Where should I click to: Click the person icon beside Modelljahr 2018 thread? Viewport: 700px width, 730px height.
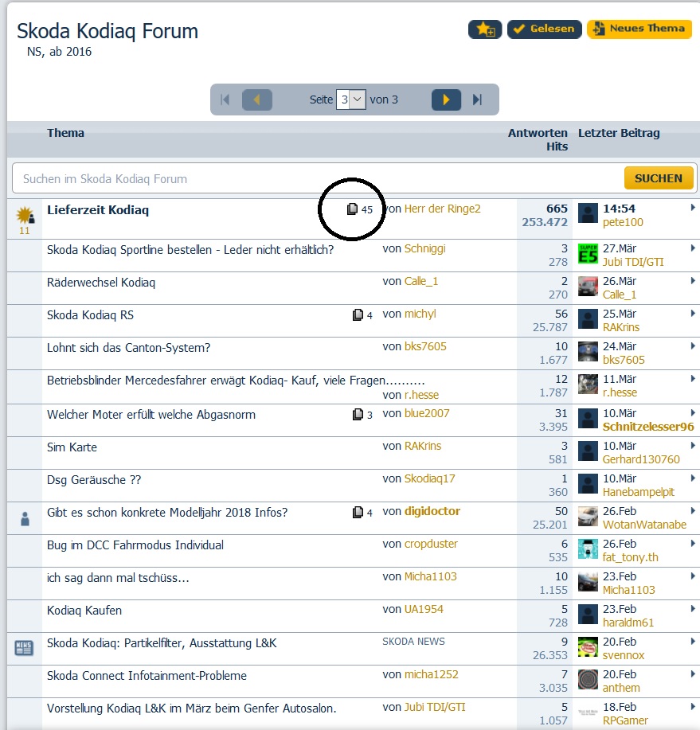pyautogui.click(x=25, y=518)
